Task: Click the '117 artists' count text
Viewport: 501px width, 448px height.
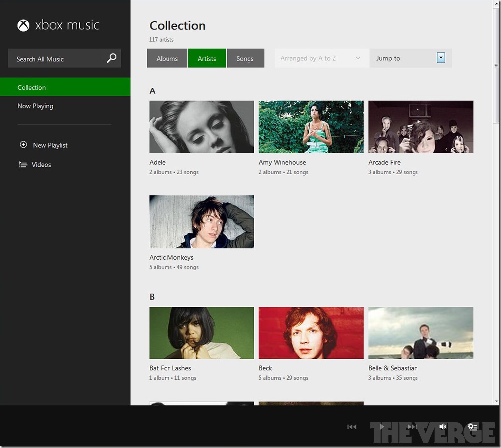Action: click(162, 40)
